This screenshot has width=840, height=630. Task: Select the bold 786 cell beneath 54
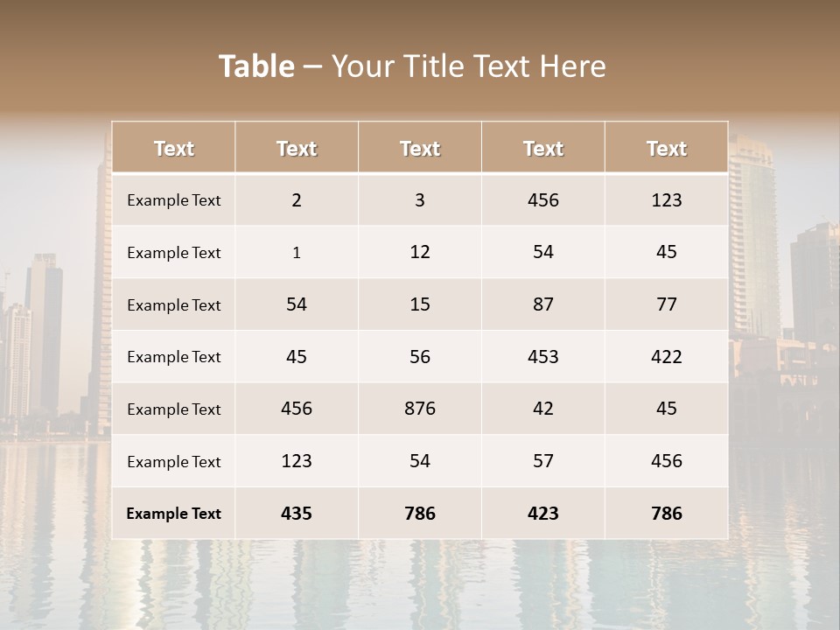pos(420,514)
